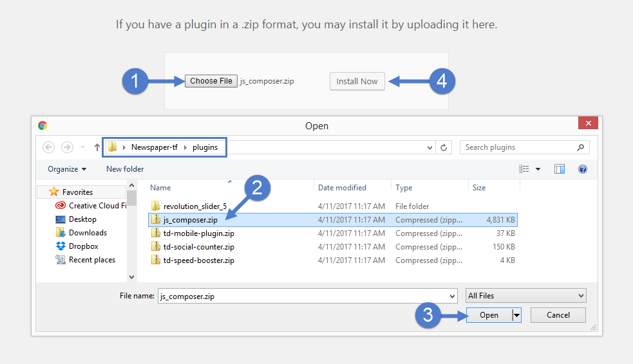Click the Back navigation arrow icon
Image resolution: width=633 pixels, height=364 pixels.
(48, 147)
